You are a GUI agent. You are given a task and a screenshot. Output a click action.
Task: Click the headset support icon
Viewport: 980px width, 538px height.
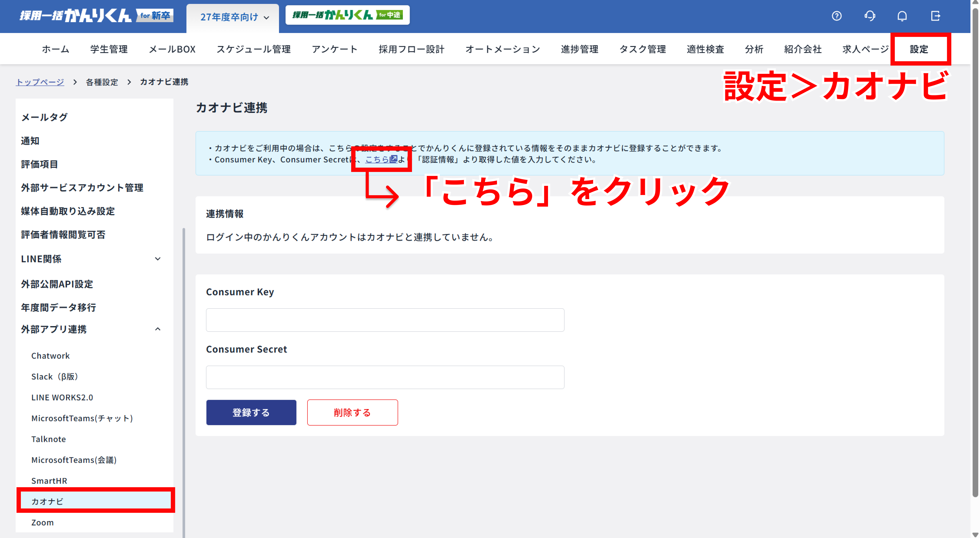pyautogui.click(x=870, y=16)
